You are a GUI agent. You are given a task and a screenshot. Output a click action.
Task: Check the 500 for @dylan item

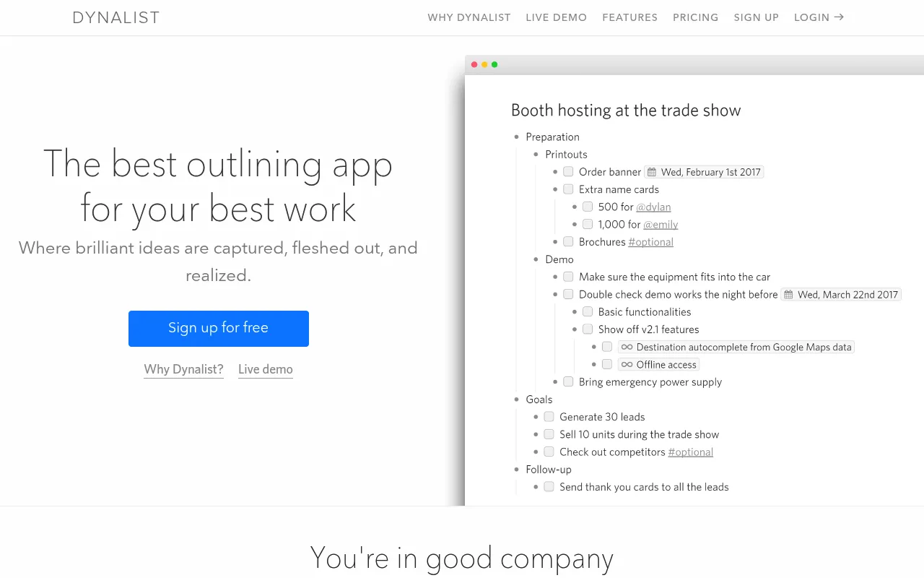click(x=588, y=207)
